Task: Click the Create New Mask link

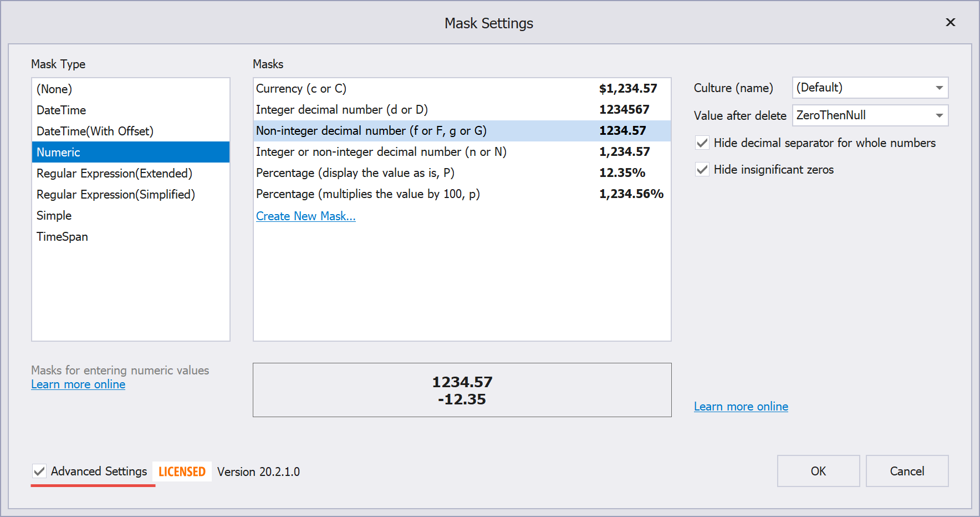Action: [x=305, y=216]
